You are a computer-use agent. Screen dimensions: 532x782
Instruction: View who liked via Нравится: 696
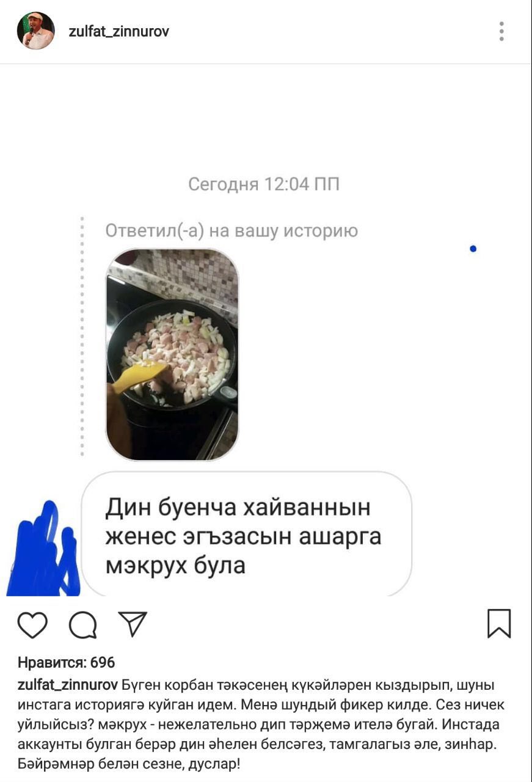(67, 662)
